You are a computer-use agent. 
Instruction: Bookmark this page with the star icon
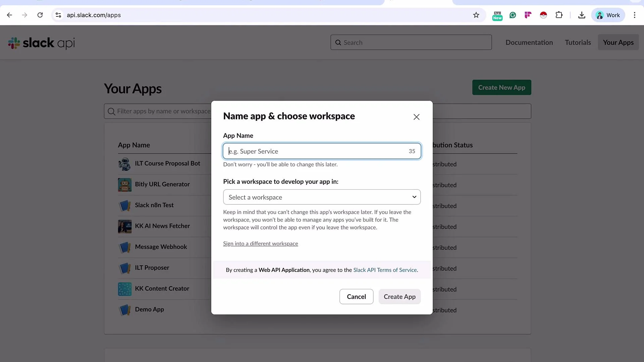click(x=476, y=15)
